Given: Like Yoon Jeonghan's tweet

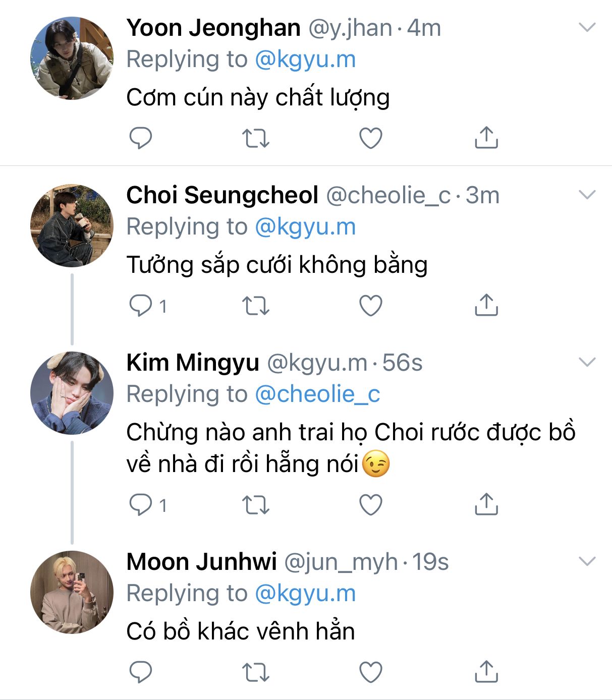Looking at the screenshot, I should point(370,138).
